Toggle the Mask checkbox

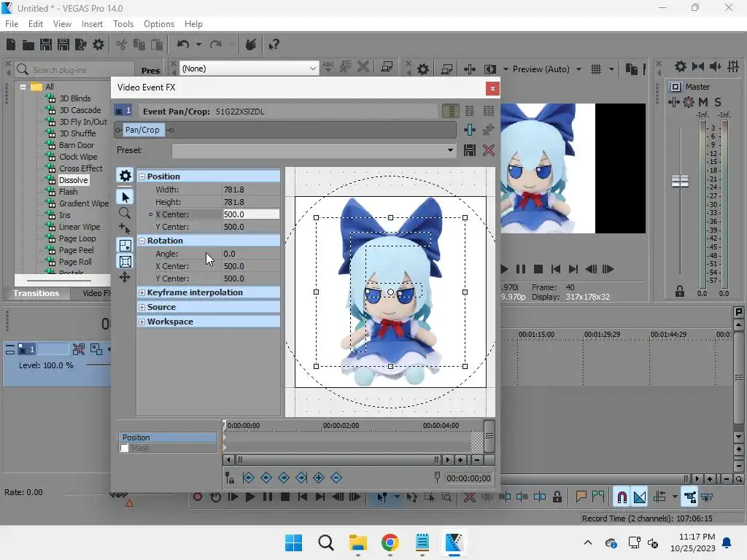click(124, 448)
